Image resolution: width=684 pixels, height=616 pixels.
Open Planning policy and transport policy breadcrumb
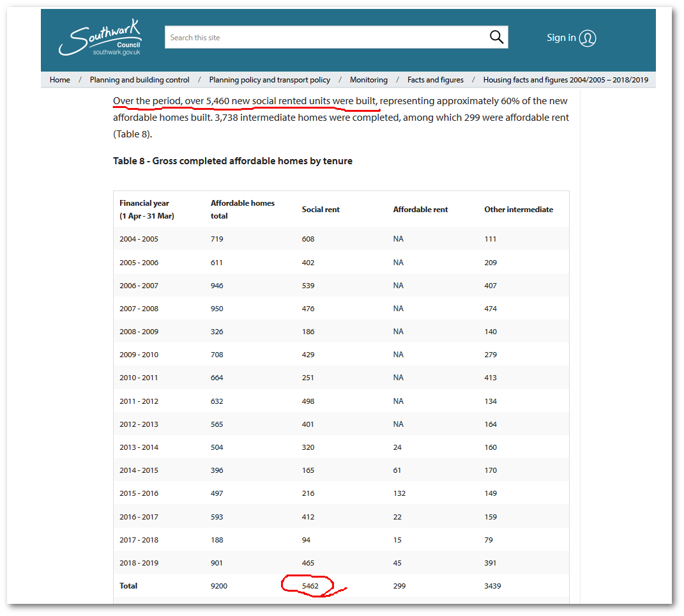click(270, 80)
